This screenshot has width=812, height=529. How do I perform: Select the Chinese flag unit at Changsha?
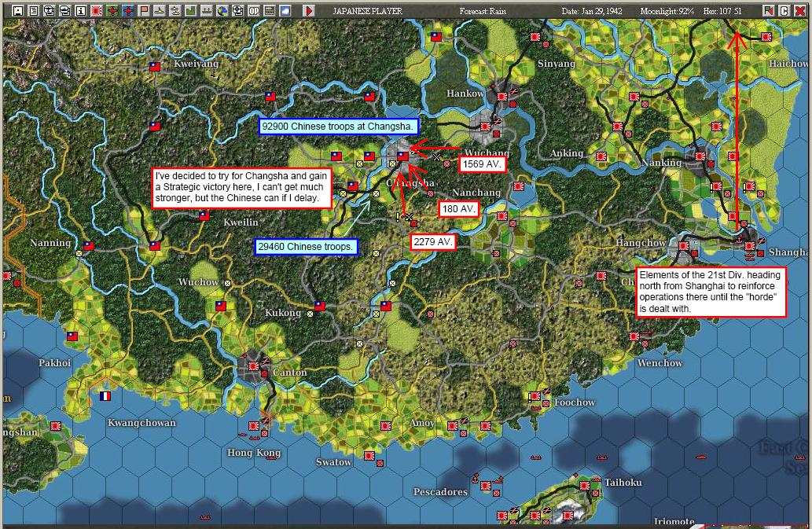point(402,156)
